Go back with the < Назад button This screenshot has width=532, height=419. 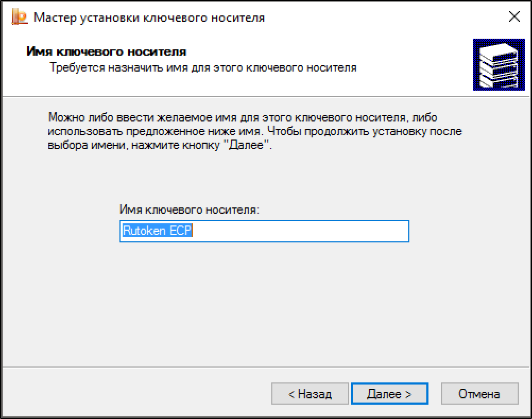[x=310, y=394]
